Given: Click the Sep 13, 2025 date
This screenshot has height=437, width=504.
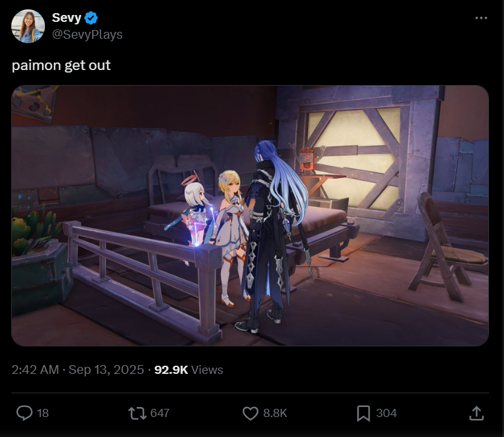Looking at the screenshot, I should point(106,369).
